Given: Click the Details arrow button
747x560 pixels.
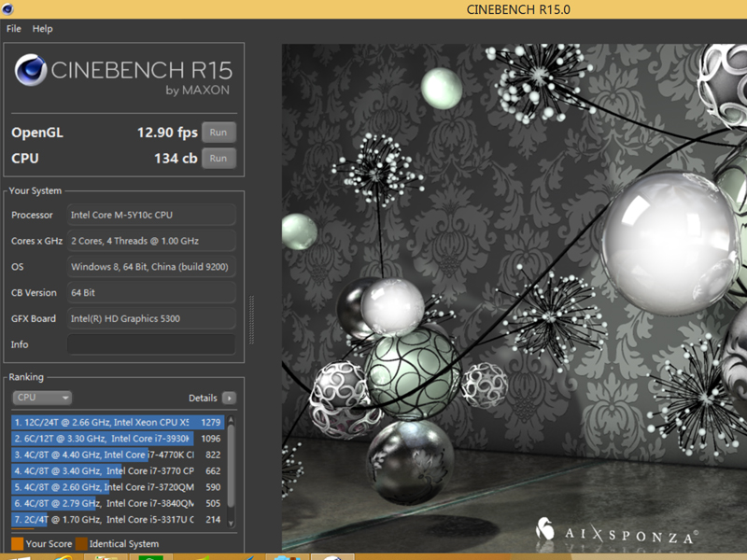Looking at the screenshot, I should (x=229, y=398).
